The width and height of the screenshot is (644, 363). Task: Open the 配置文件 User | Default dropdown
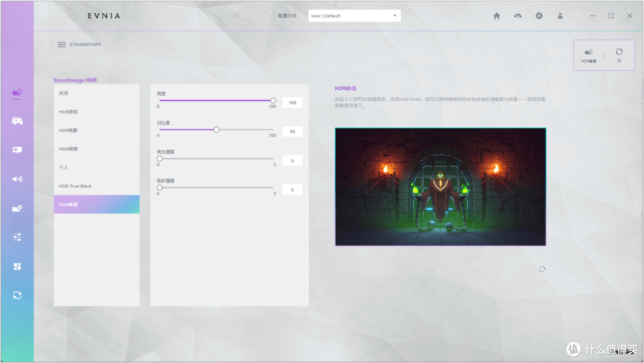[x=354, y=15]
